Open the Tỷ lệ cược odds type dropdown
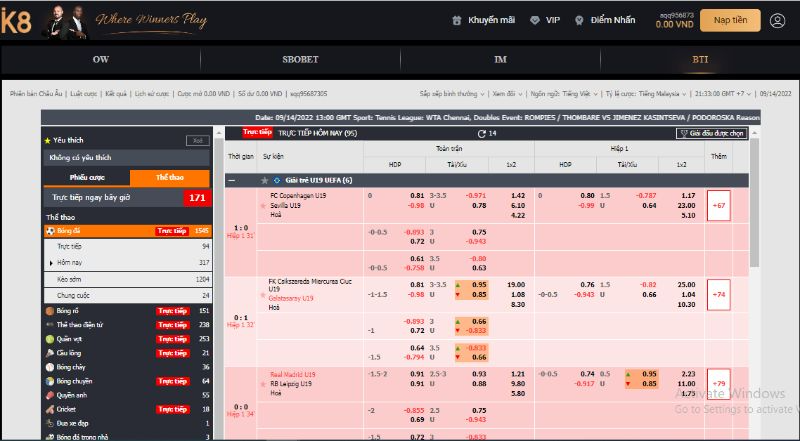This screenshot has height=441, width=800. [642, 93]
